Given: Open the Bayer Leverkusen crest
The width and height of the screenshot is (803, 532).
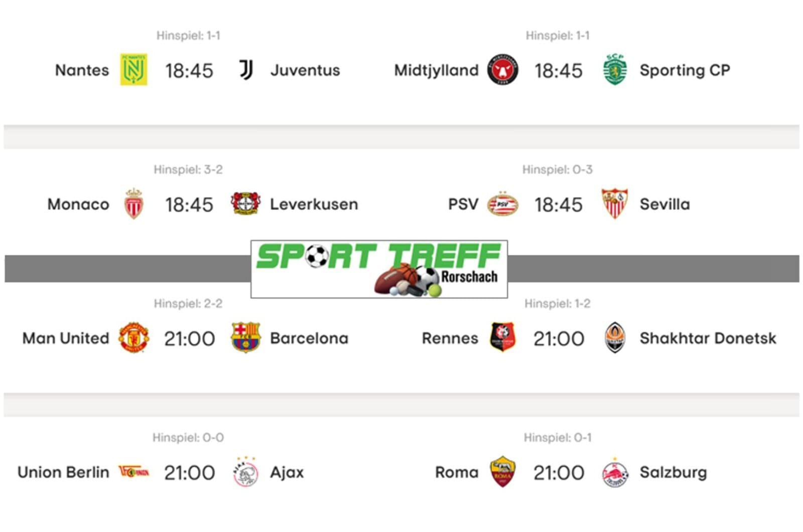Looking at the screenshot, I should point(245,204).
